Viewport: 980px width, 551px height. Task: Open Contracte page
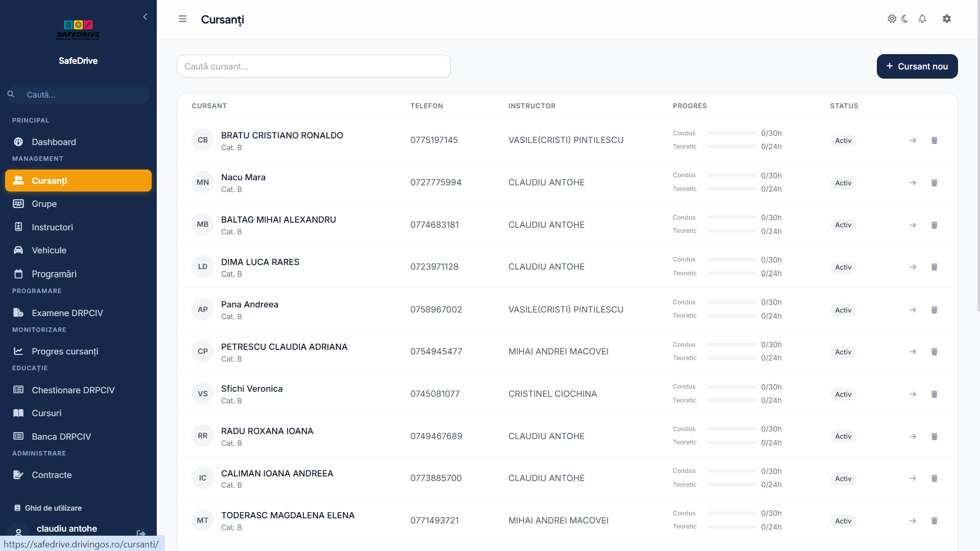(78, 475)
